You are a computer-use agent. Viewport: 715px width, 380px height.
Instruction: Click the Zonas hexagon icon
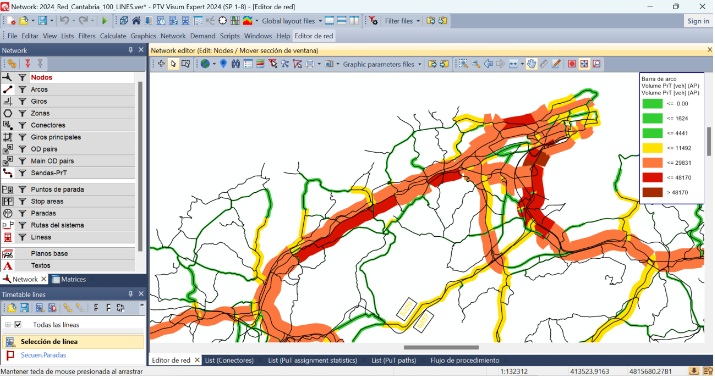pos(7,113)
